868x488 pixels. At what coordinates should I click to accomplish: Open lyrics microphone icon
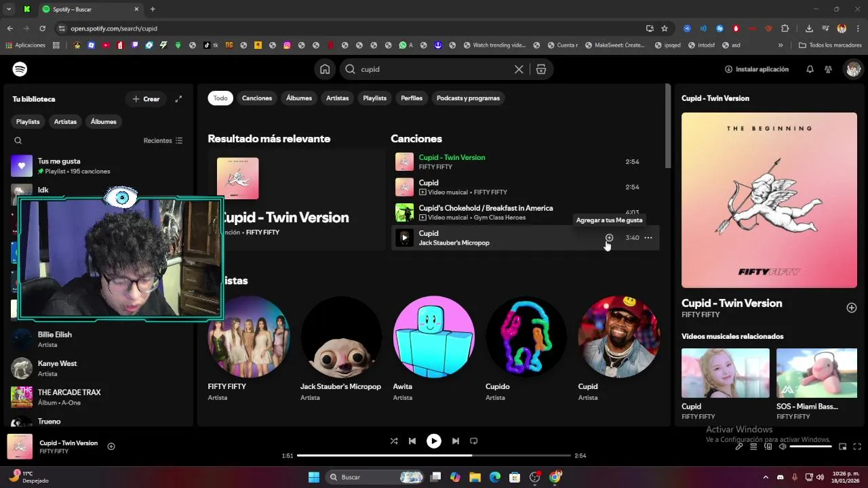739,447
